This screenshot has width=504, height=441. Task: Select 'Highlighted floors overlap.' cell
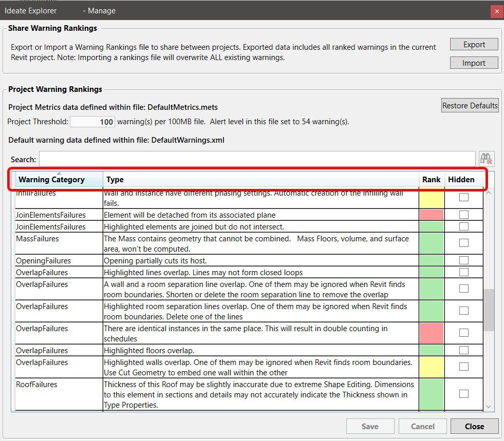(260, 350)
